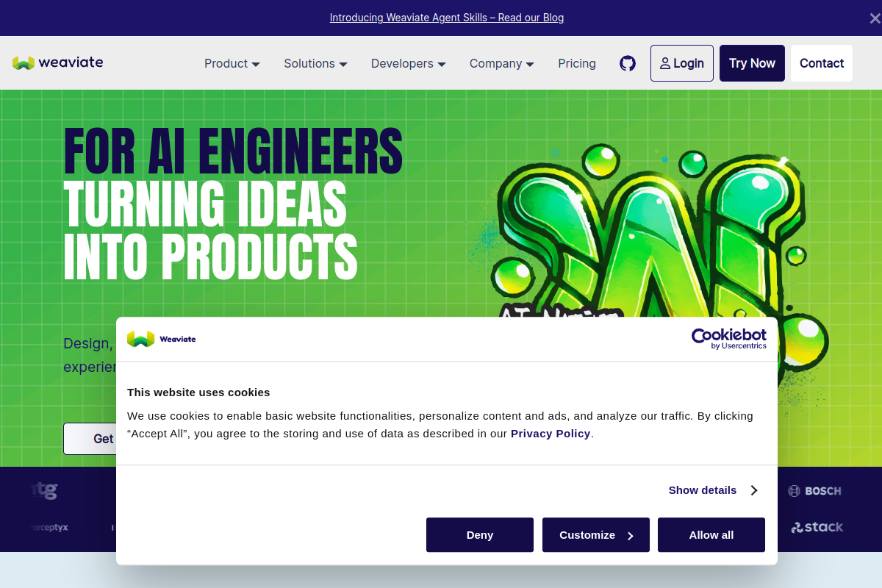The width and height of the screenshot is (882, 588).
Task: Close the announcement banner with the X
Action: (874, 18)
